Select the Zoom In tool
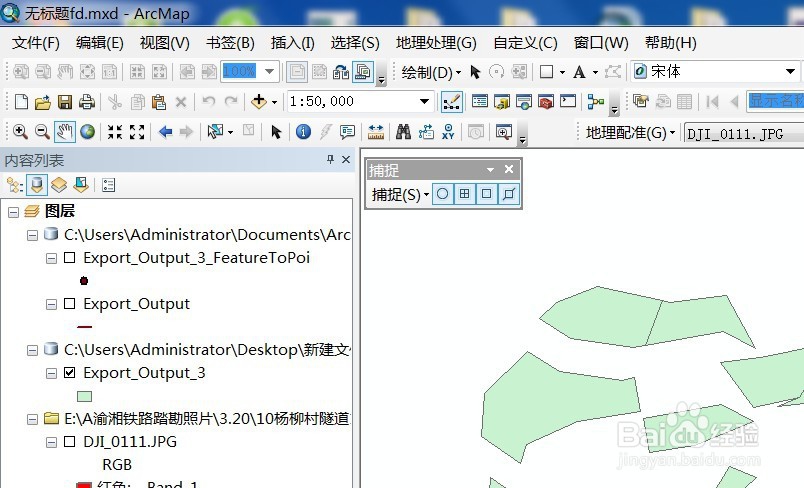The height and width of the screenshot is (488, 804). click(x=21, y=132)
